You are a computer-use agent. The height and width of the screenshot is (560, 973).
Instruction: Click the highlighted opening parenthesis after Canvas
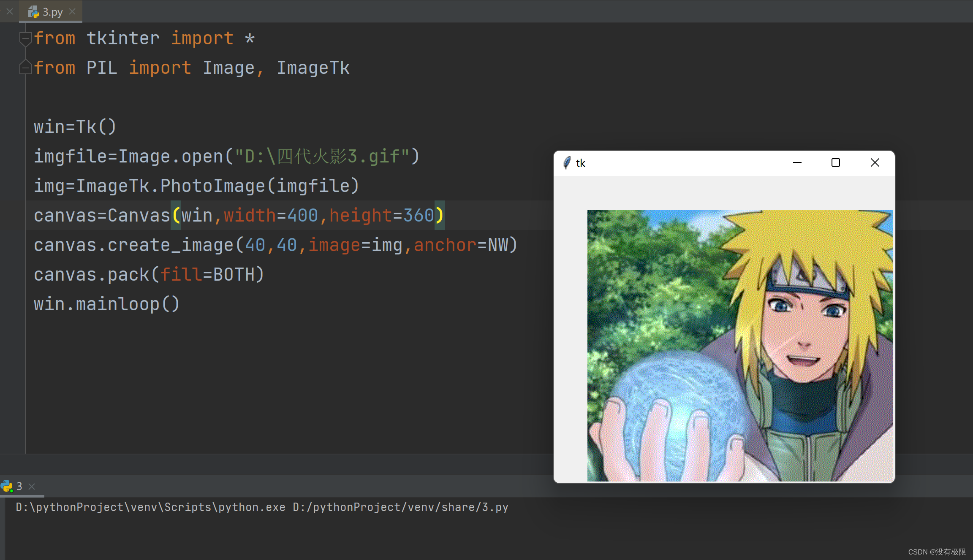(x=176, y=216)
